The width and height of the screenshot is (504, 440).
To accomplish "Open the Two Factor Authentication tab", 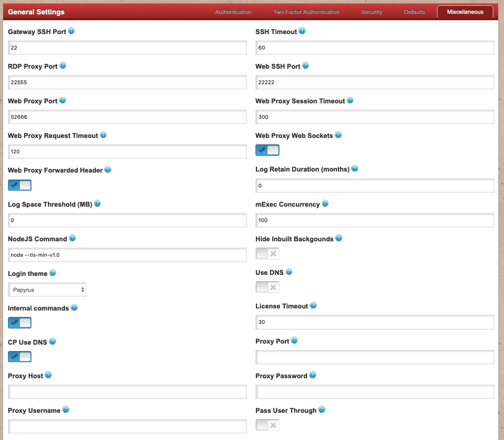I will pos(306,12).
